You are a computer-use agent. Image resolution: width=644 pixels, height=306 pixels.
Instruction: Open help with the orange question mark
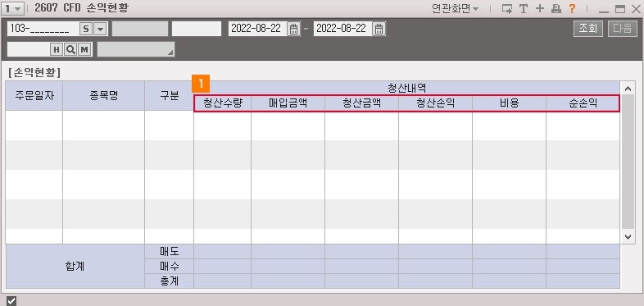point(572,9)
